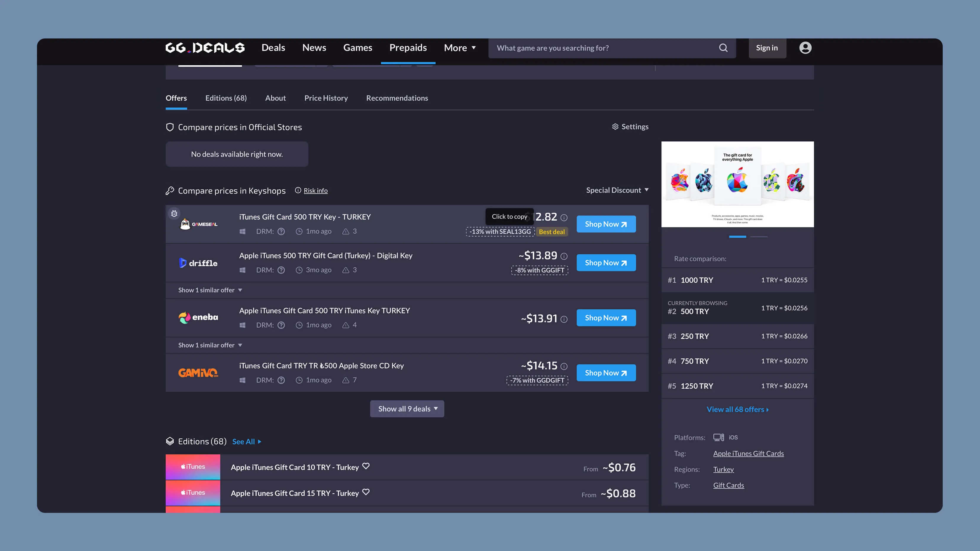The width and height of the screenshot is (980, 551).
Task: Add 10 TRY gift card to wishlist
Action: tap(366, 466)
